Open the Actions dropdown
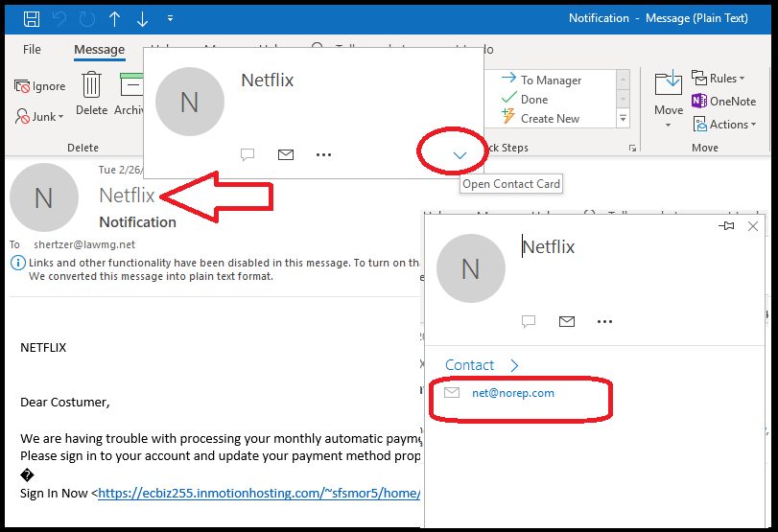778x532 pixels. [x=724, y=124]
